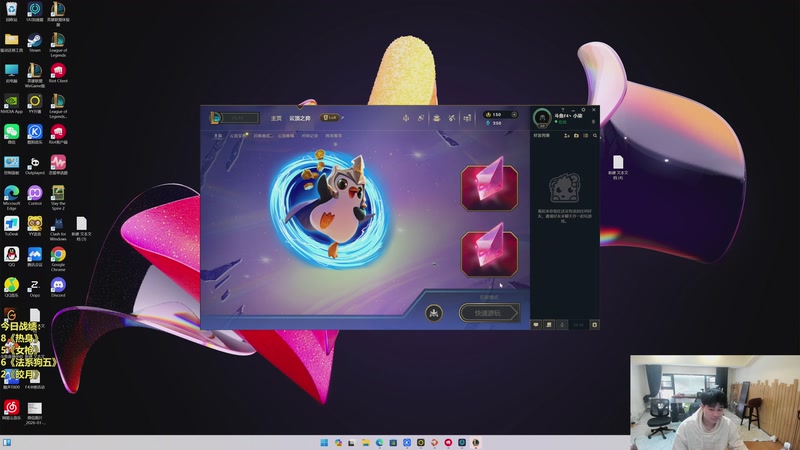Click the blue essence 350 balance

tap(493, 123)
